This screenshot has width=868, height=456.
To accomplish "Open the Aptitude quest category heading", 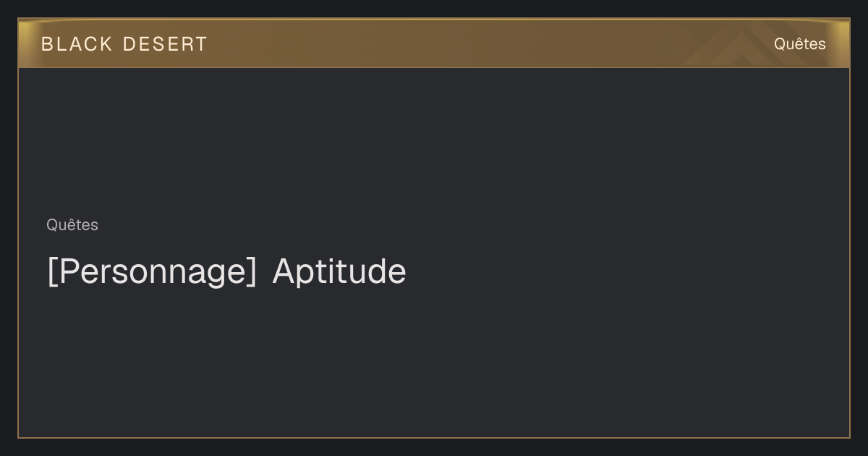I will (339, 271).
